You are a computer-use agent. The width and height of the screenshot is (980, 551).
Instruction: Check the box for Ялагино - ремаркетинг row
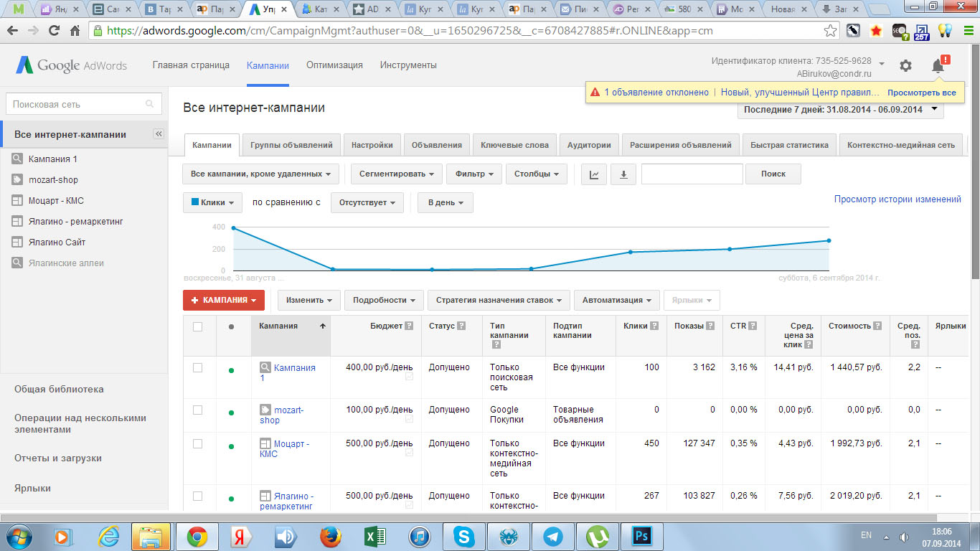click(198, 496)
